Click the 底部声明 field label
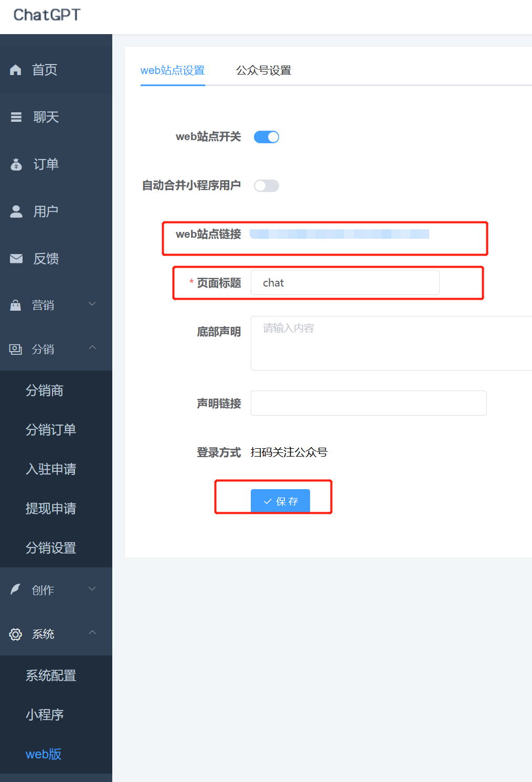Image resolution: width=532 pixels, height=782 pixels. [219, 332]
